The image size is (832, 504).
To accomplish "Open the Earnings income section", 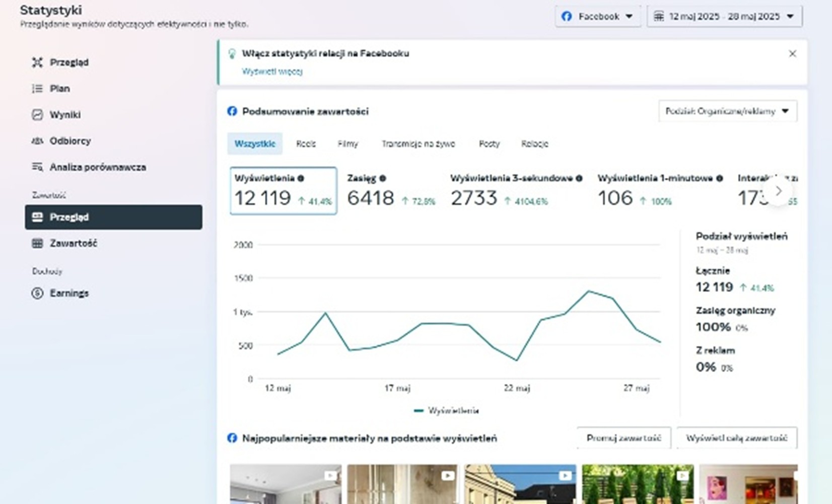I will [69, 293].
